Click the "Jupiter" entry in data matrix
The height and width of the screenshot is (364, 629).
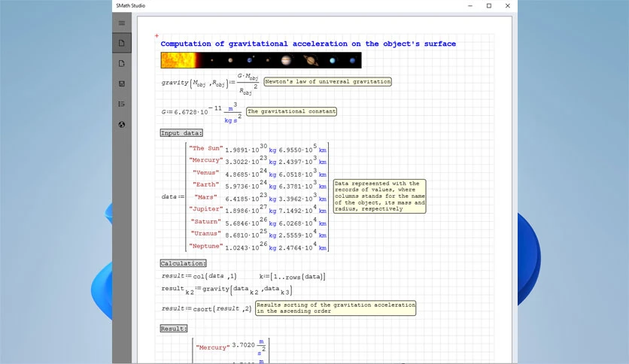(x=206, y=209)
